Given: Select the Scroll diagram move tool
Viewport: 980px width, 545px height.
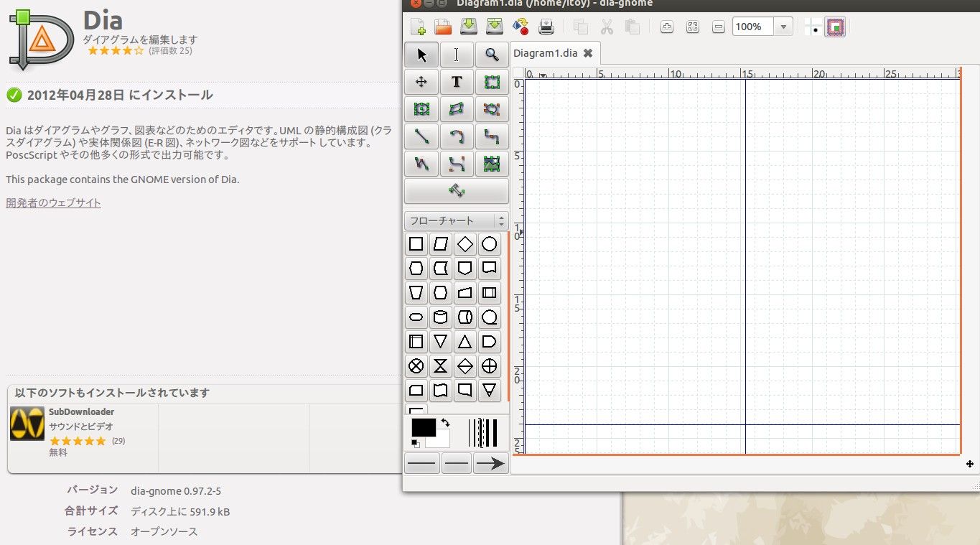Looking at the screenshot, I should [421, 82].
